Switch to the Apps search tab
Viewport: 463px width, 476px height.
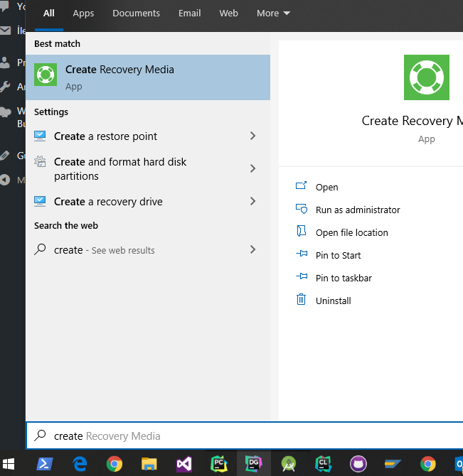(x=83, y=13)
